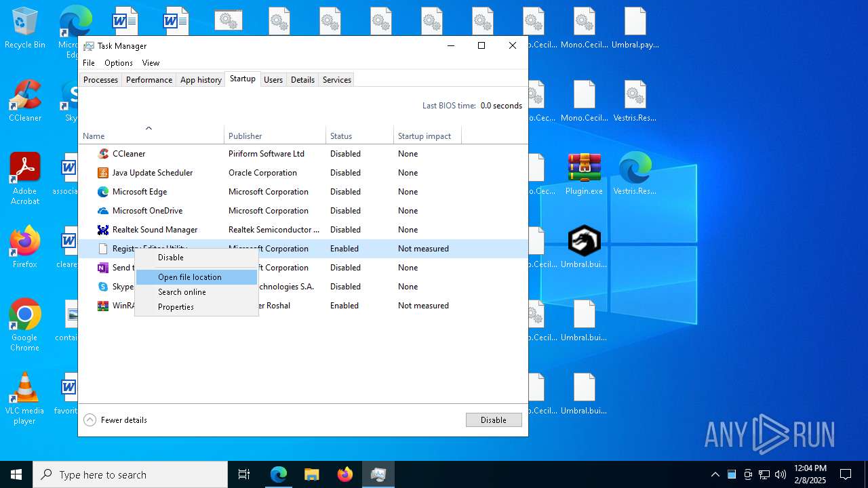The height and width of the screenshot is (488, 868).
Task: Open the network icon in system tray
Action: click(x=764, y=474)
